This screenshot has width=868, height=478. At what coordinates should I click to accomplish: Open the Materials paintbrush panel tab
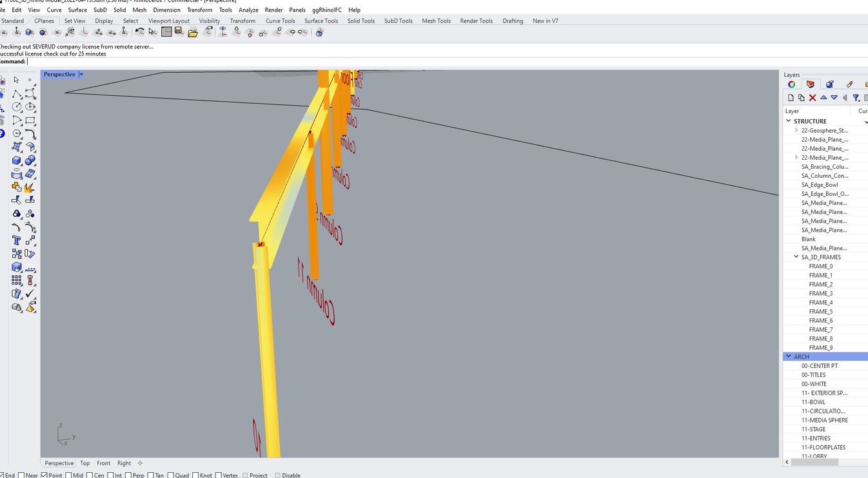coord(849,84)
